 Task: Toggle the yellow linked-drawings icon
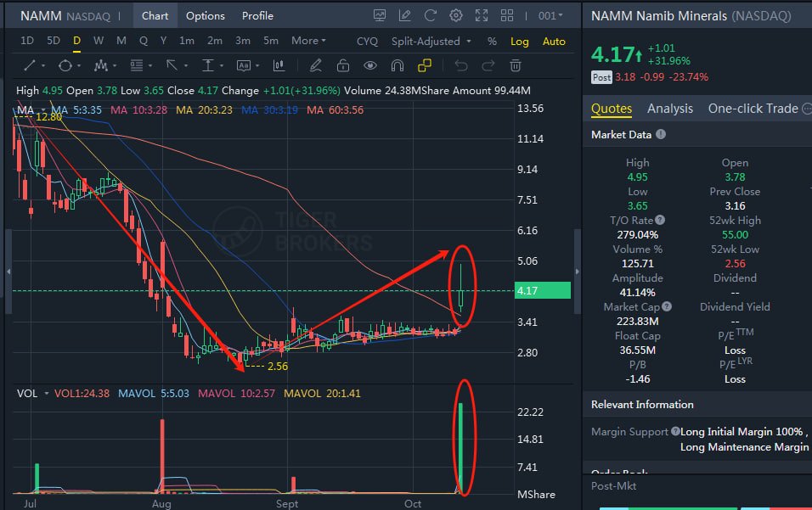(425, 65)
